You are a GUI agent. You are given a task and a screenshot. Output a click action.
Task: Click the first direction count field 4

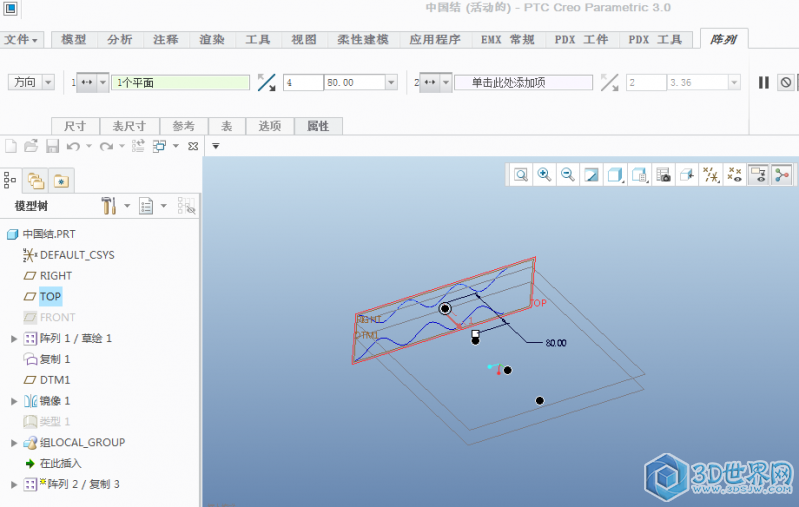coord(303,82)
